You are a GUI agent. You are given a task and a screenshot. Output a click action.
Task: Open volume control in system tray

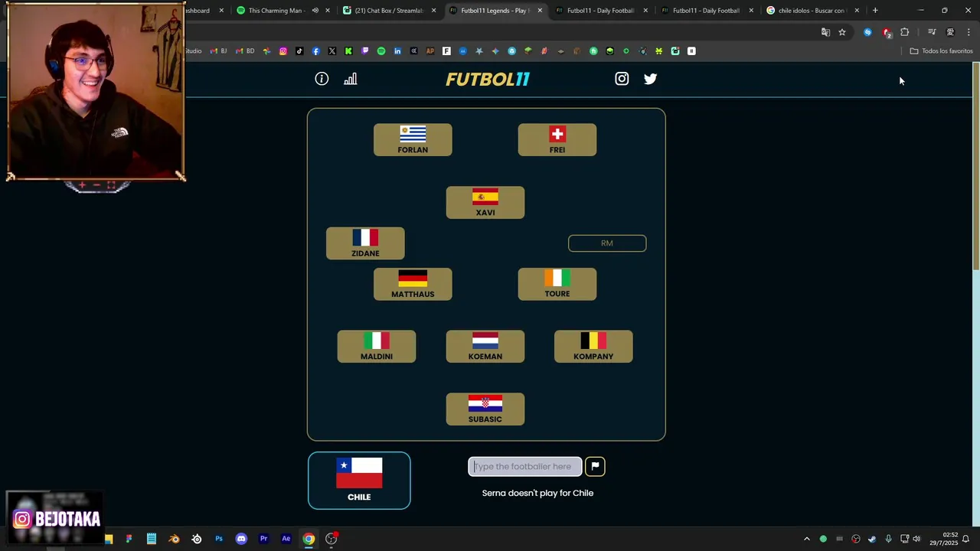tap(916, 539)
